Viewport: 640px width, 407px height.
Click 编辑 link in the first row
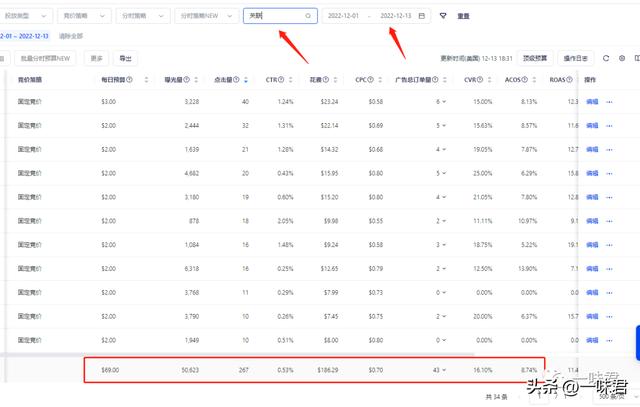pos(591,102)
